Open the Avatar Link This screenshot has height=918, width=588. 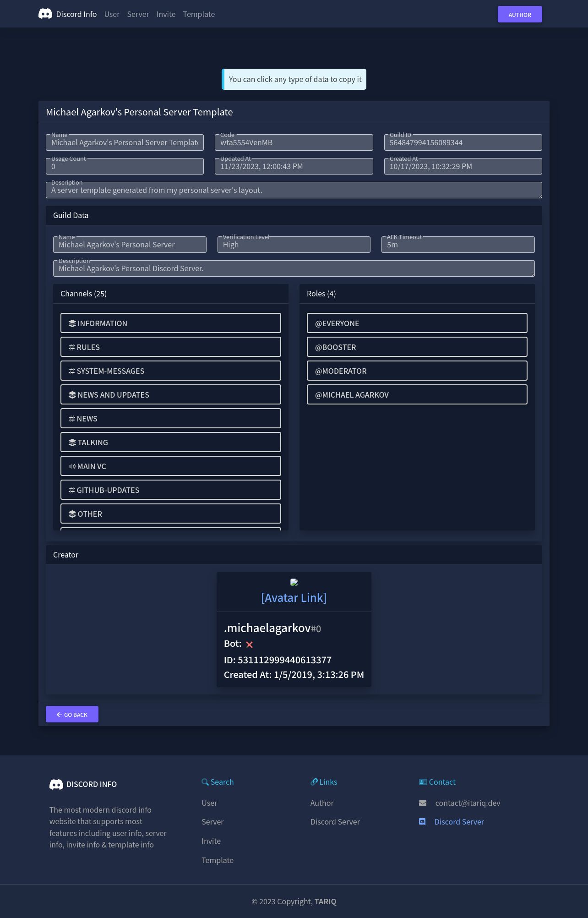click(x=294, y=598)
